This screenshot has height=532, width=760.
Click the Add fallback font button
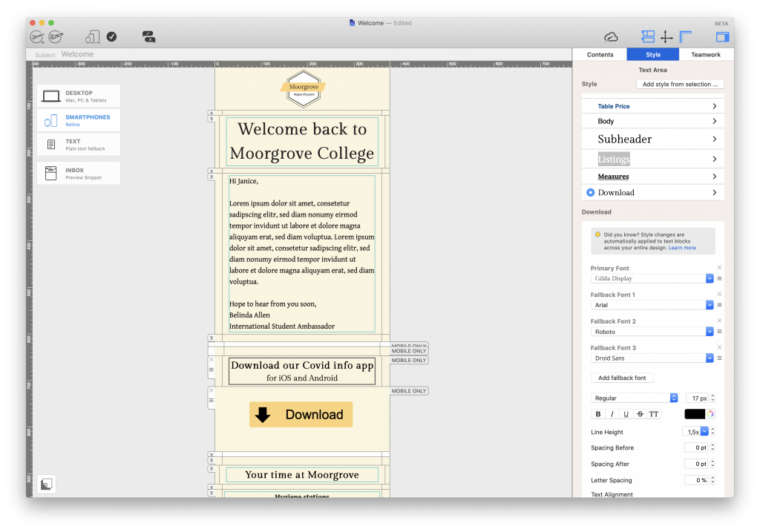pyautogui.click(x=622, y=378)
